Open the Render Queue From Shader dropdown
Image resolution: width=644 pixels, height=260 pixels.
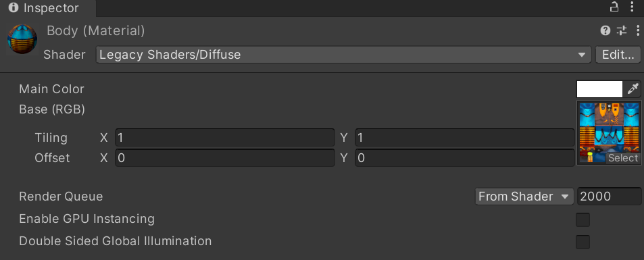pyautogui.click(x=524, y=197)
